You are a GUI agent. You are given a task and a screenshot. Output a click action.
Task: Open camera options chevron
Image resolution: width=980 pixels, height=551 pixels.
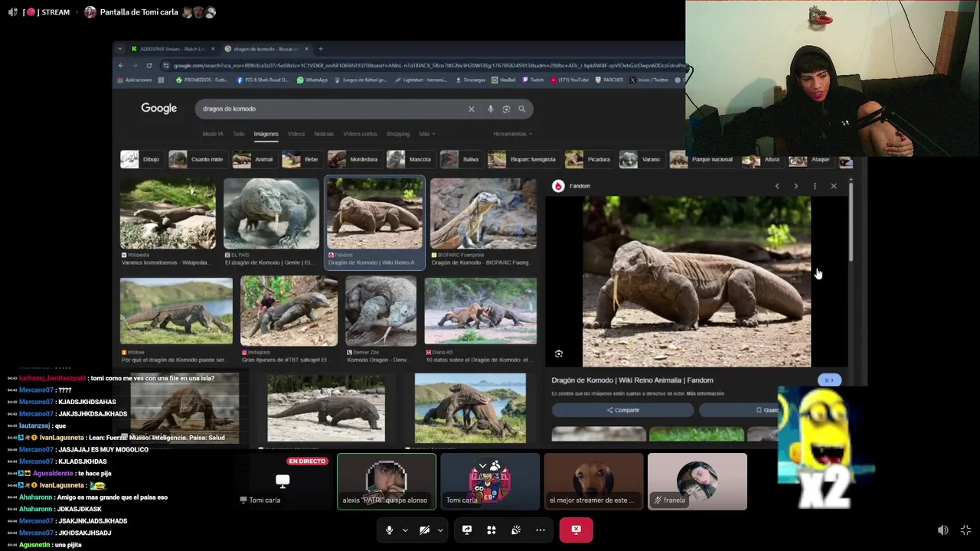[440, 530]
